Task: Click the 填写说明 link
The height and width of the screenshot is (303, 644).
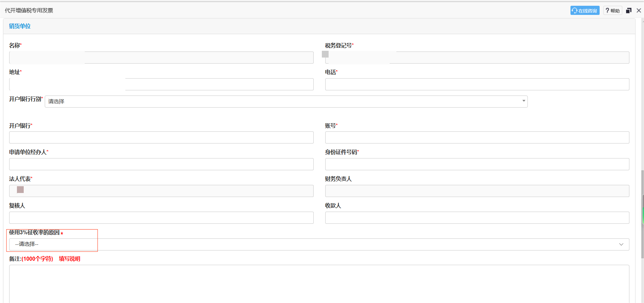Action: [x=69, y=259]
